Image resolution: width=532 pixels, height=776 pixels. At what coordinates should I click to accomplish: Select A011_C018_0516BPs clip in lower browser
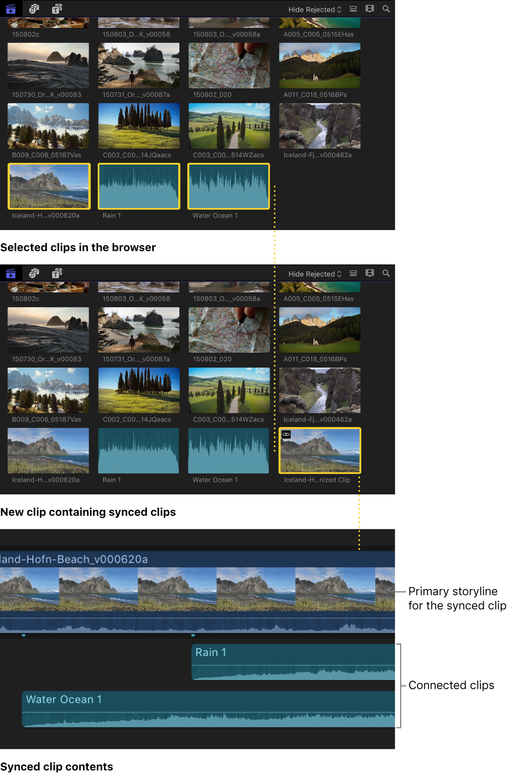click(320, 330)
